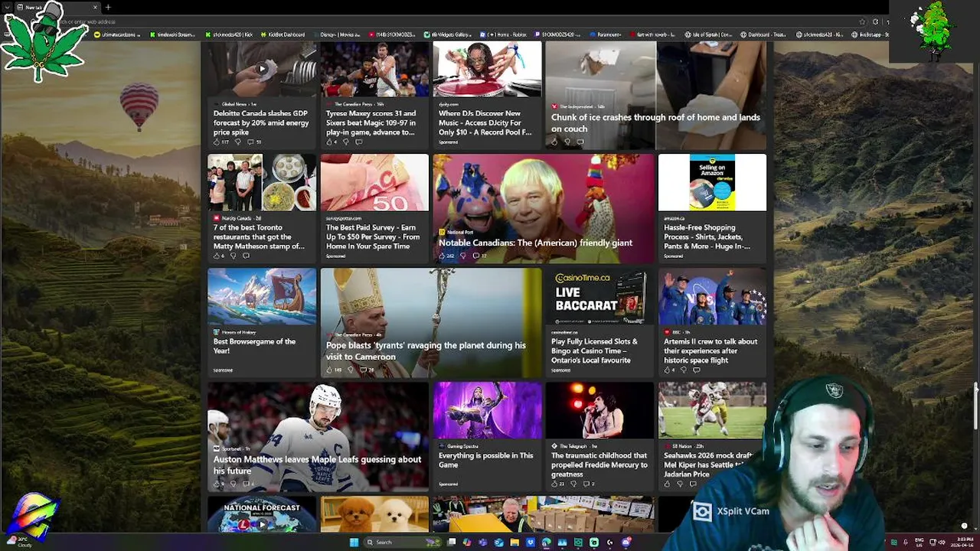Like the Auston Matthews Maple Leafs article
Screen dimensions: 980x551
217,484
